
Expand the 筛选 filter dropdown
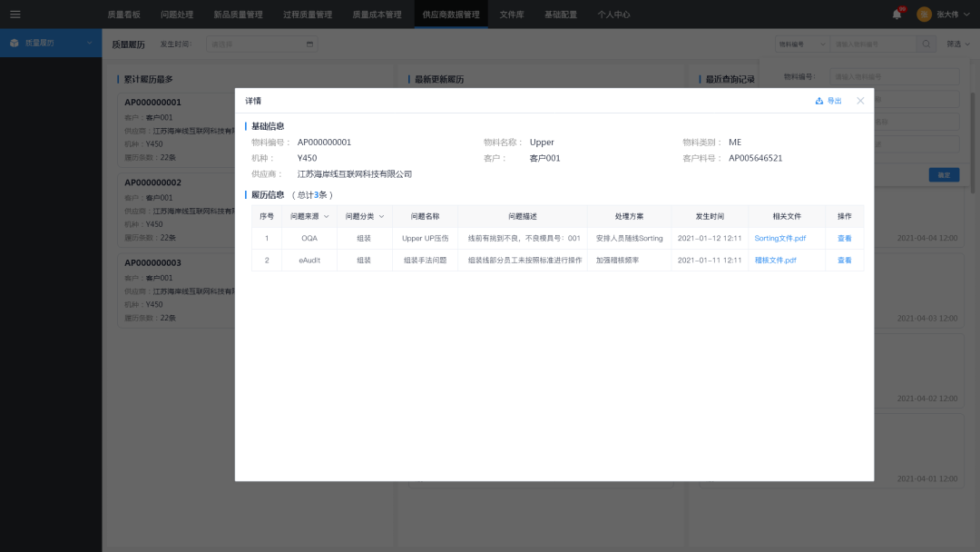957,44
